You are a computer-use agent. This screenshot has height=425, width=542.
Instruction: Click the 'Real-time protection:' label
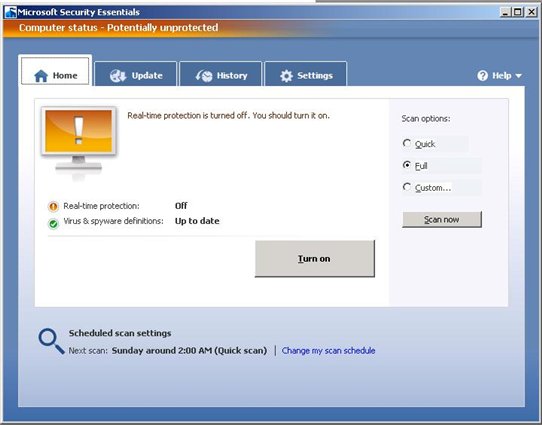click(x=101, y=206)
